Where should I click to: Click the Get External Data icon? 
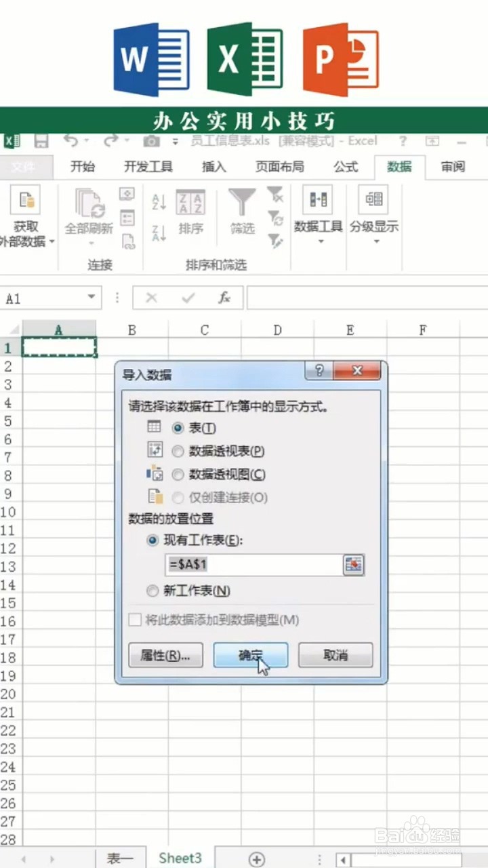(25, 200)
